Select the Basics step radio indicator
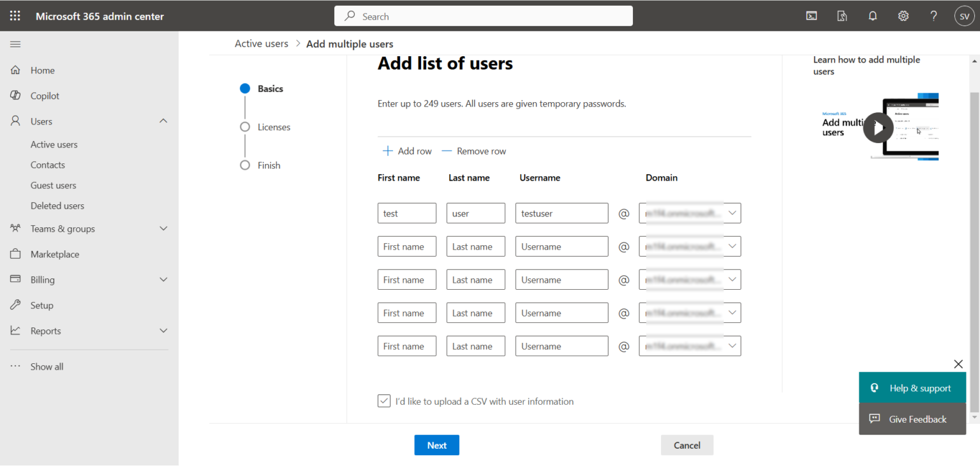Viewport: 980px width, 466px height. tap(244, 89)
